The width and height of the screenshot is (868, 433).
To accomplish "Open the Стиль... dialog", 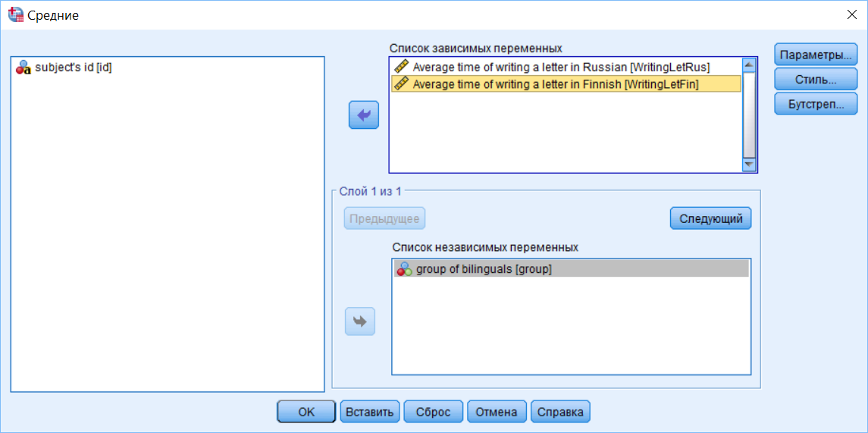I will [816, 80].
